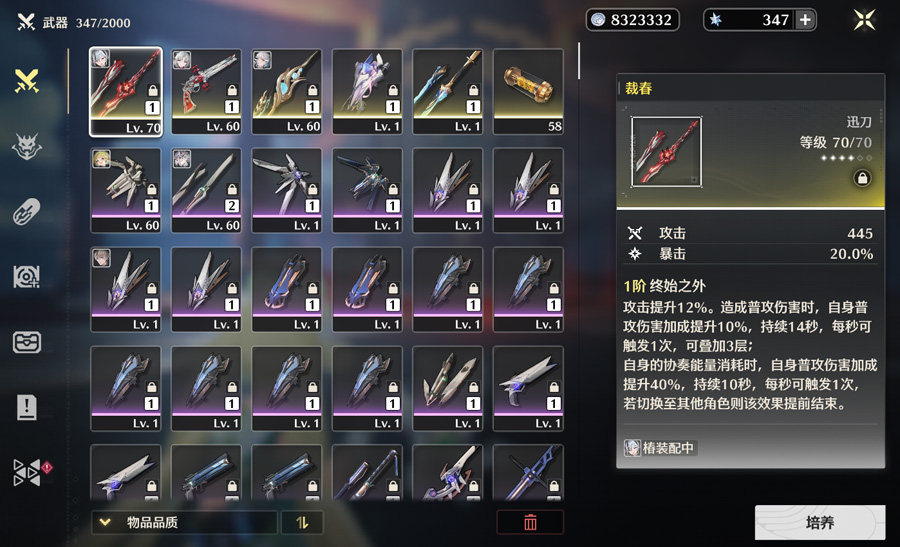
Task: Click the shell credit currency counter 8323332
Action: (633, 20)
